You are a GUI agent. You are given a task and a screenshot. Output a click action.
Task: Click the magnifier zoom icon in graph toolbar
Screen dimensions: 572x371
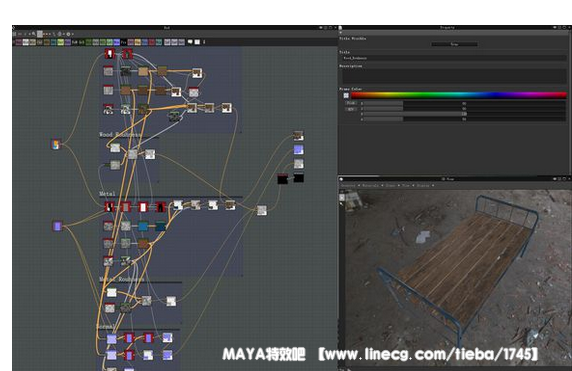tap(34, 34)
